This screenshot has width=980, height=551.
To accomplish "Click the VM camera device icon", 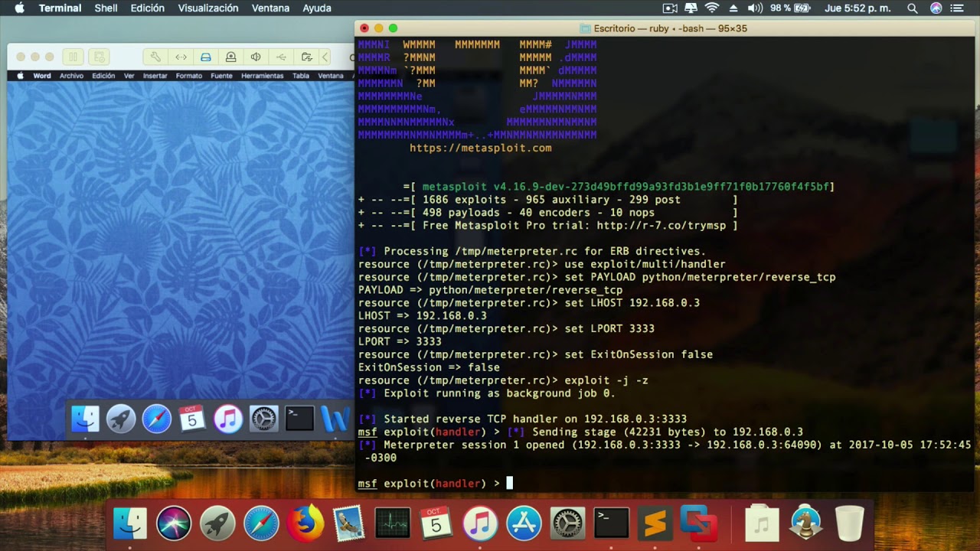I will click(230, 57).
